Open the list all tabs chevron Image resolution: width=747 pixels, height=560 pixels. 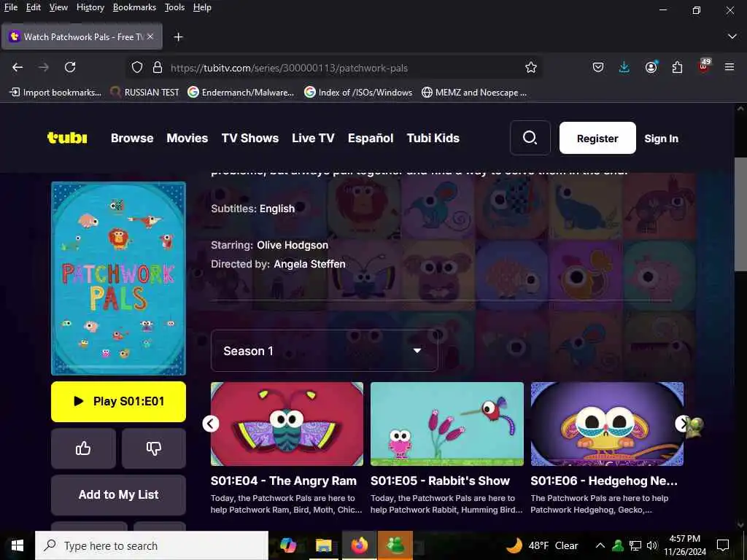click(732, 36)
